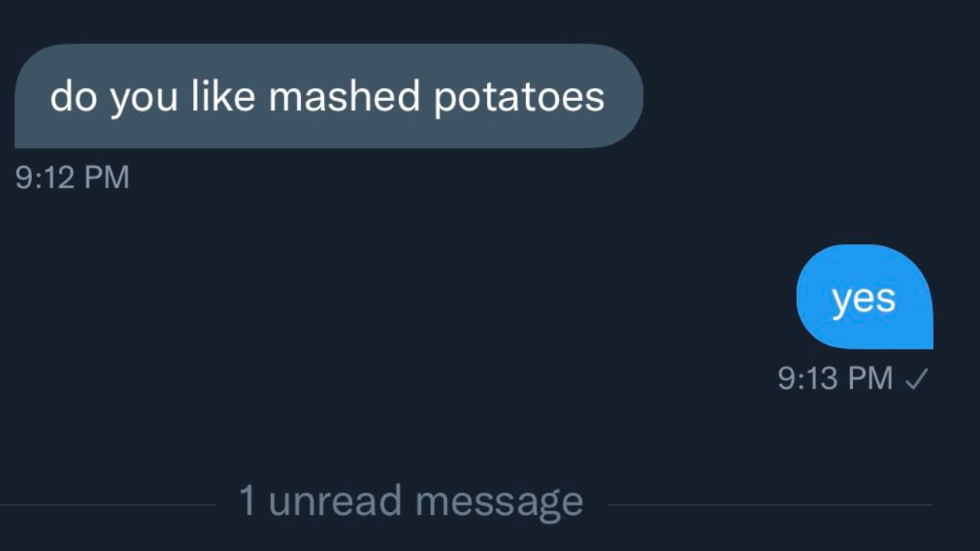Click "PM" in the 9:13 timestamp
Image resolution: width=980 pixels, height=551 pixels.
pyautogui.click(x=870, y=378)
